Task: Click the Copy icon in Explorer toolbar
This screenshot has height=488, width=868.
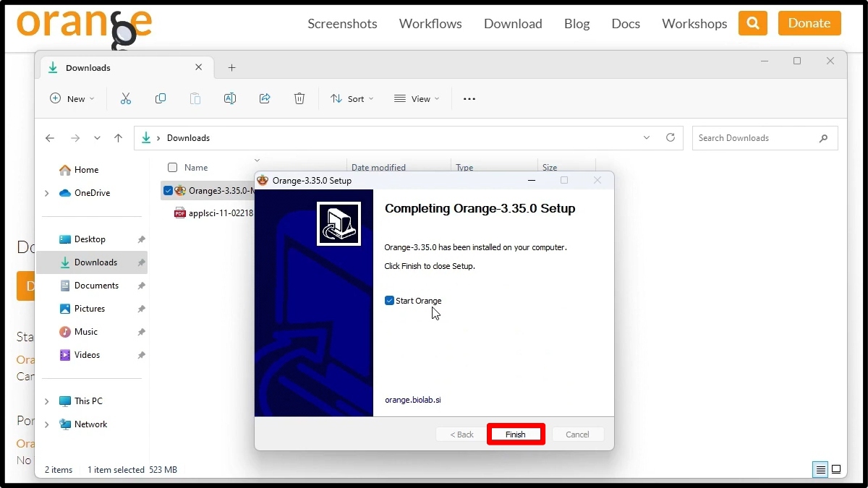Action: tap(161, 99)
